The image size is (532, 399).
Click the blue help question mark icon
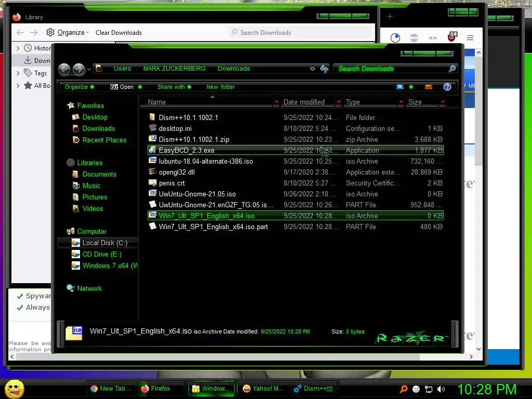click(x=447, y=87)
